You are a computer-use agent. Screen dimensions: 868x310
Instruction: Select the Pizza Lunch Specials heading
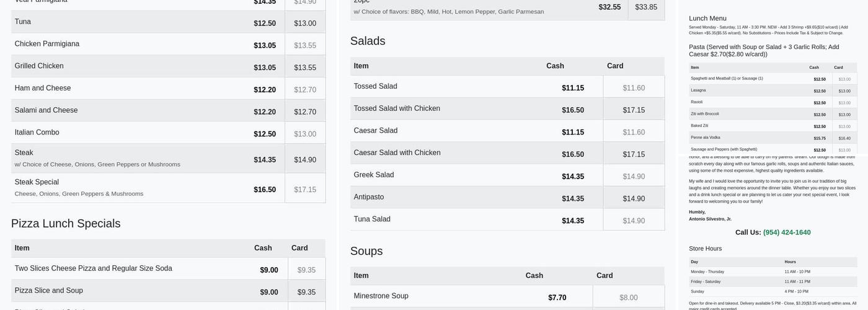point(66,224)
